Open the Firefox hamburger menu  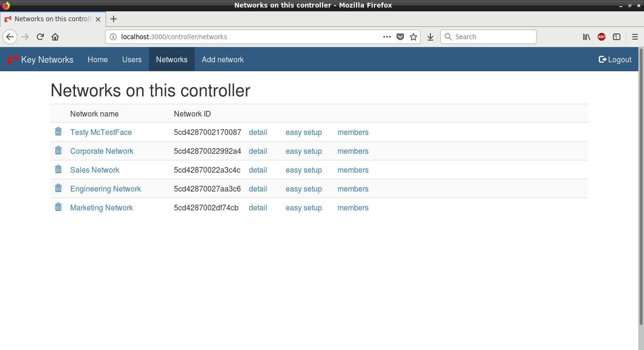point(635,37)
